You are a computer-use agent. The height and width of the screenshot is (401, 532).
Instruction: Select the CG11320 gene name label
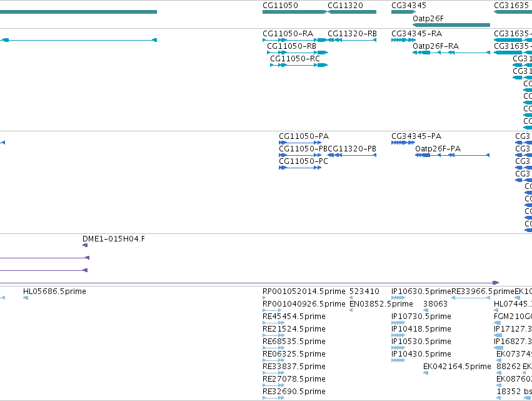[345, 6]
